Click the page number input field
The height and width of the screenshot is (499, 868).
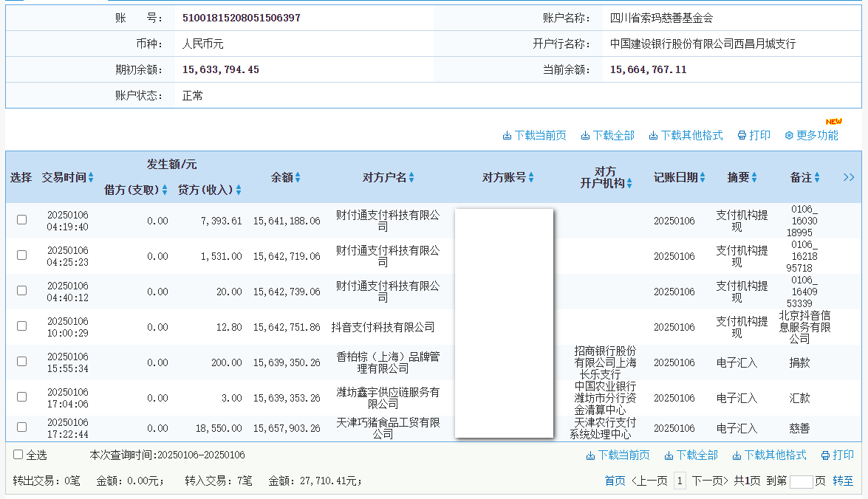[x=801, y=481]
